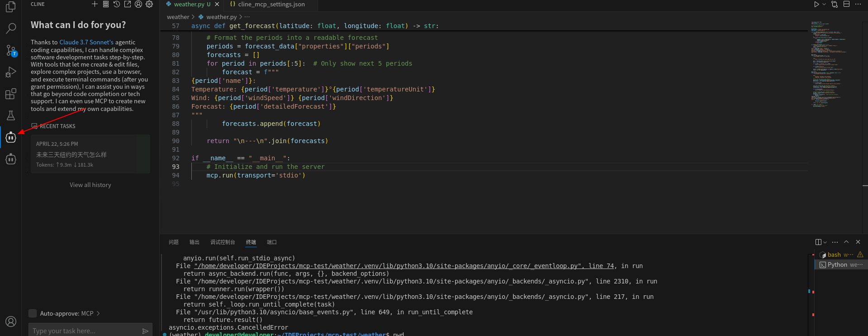Switch to cline_mcp_settings.json tab
868x336 pixels.
click(271, 5)
